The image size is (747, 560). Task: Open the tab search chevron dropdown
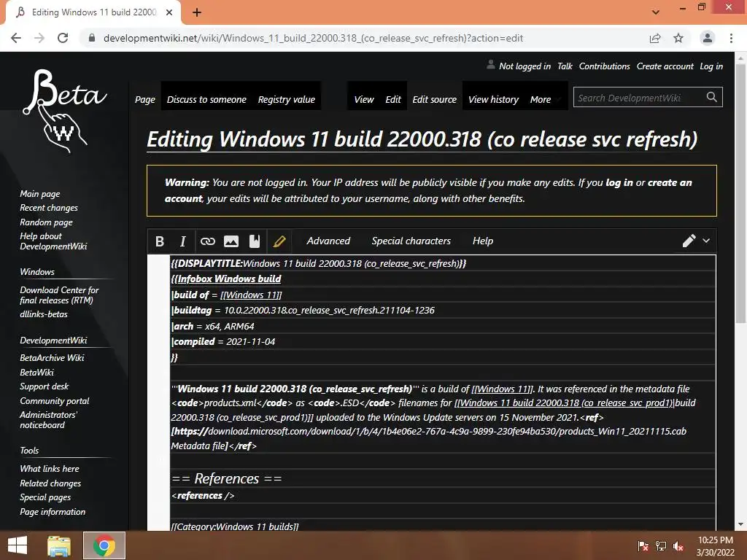point(656,12)
